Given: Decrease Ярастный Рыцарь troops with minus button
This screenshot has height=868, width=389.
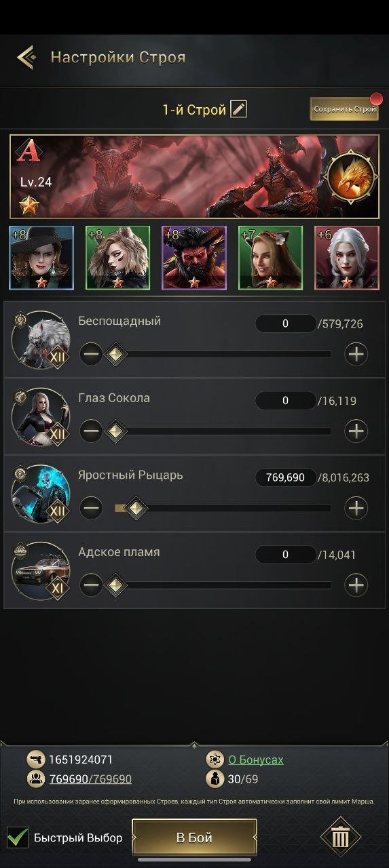Looking at the screenshot, I should 91,508.
